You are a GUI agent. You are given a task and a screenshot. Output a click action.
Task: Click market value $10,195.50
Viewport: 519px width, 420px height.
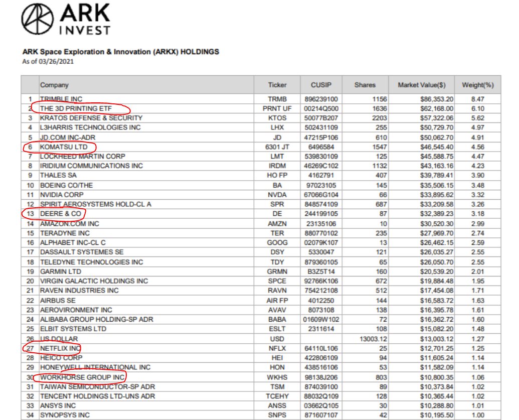(x=437, y=415)
